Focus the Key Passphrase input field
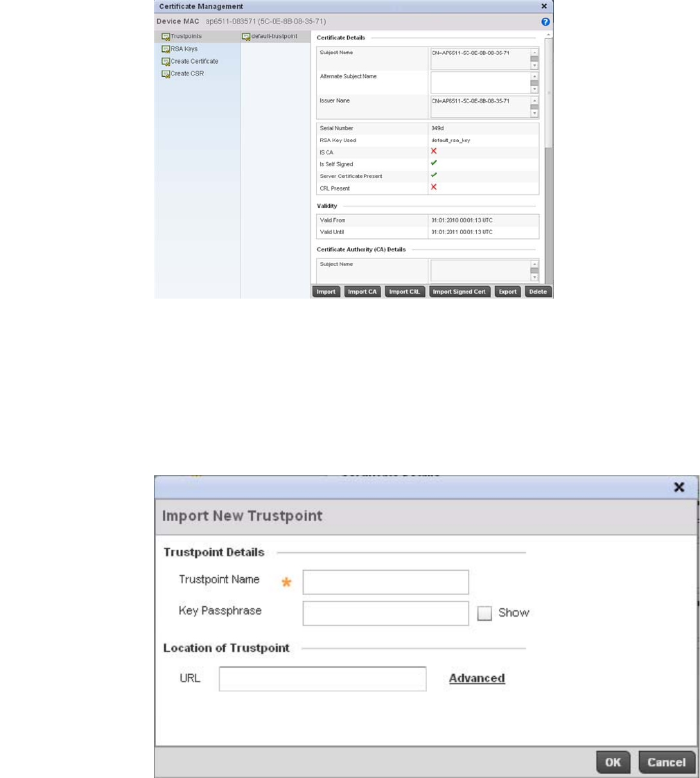Screen dimensions: 700x778 pyautogui.click(x=386, y=613)
